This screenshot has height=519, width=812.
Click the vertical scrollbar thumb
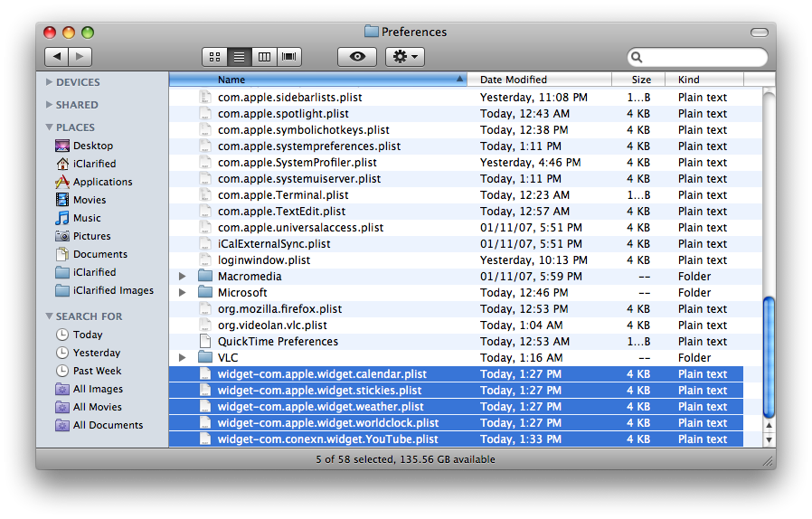click(x=769, y=357)
